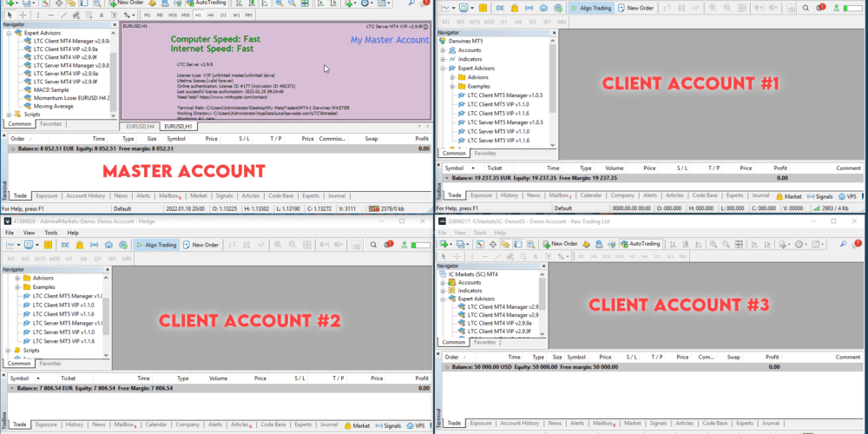Select crosshair tool in ICMarkets window toolbar
This screenshot has height=434, width=868.
[456, 256]
